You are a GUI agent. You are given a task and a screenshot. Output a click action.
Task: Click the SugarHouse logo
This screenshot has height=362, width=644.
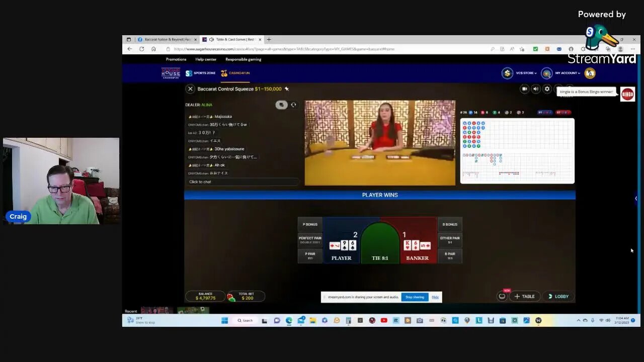[x=171, y=73]
